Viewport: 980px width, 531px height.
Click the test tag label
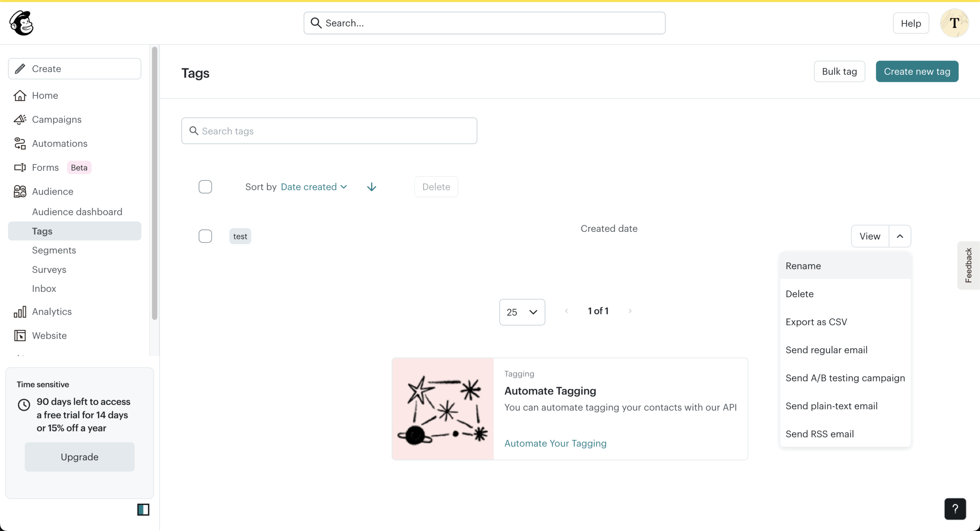pos(240,236)
